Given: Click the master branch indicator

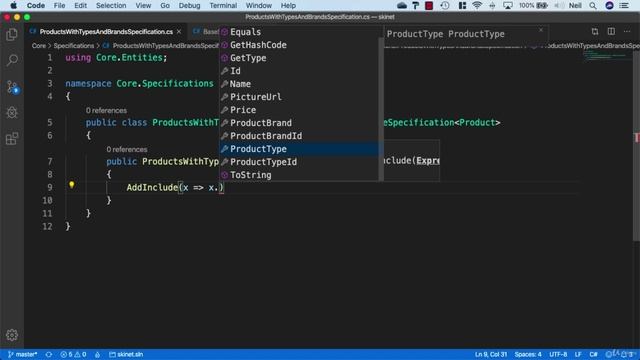Looking at the screenshot, I should pos(23,354).
